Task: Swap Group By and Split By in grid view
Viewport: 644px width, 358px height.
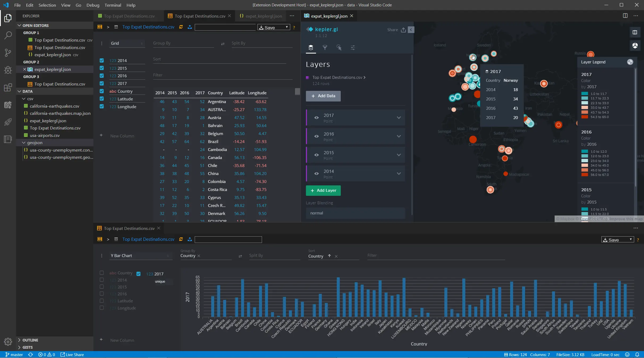Action: click(223, 44)
